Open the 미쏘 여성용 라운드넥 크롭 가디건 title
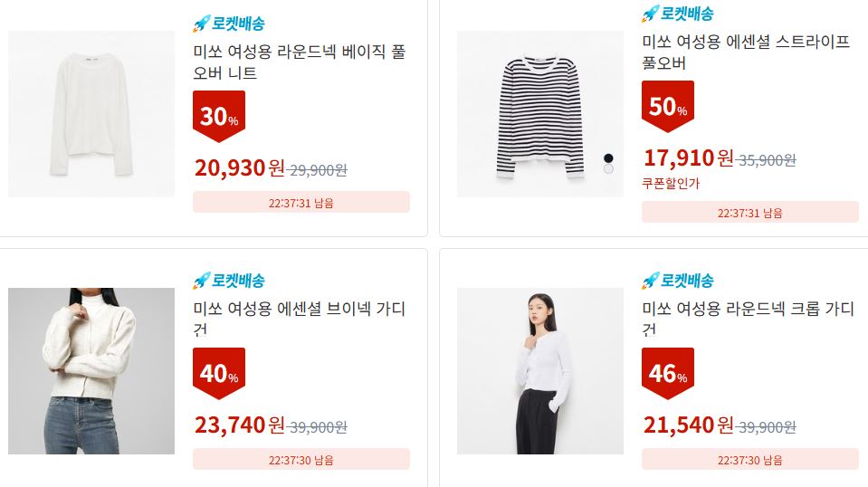 (749, 319)
